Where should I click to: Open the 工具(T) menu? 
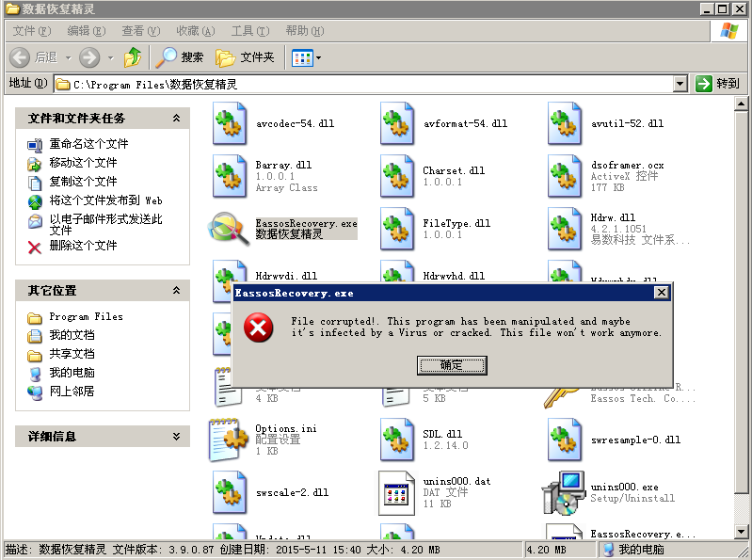tap(250, 31)
